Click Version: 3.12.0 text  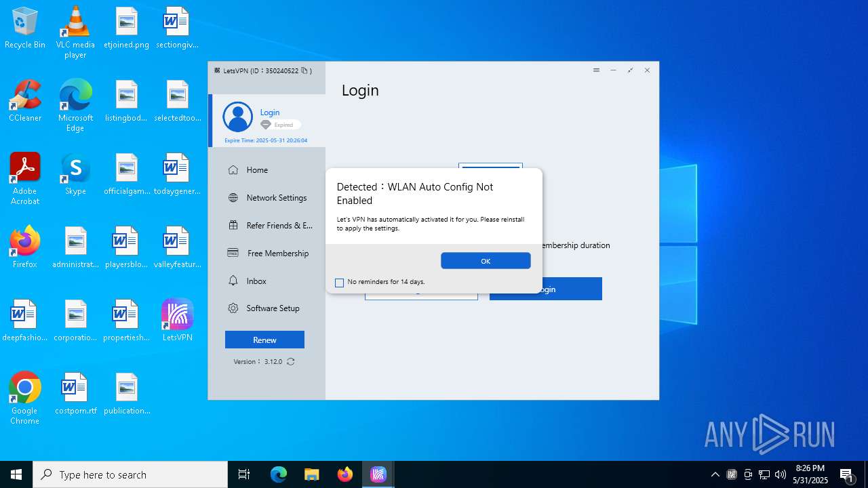pos(258,362)
